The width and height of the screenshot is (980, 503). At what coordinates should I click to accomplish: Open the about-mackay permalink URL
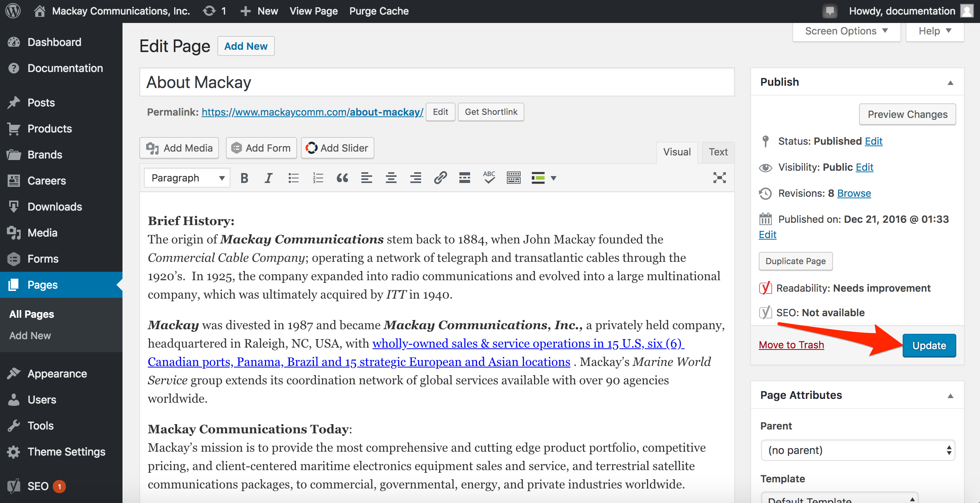click(312, 112)
